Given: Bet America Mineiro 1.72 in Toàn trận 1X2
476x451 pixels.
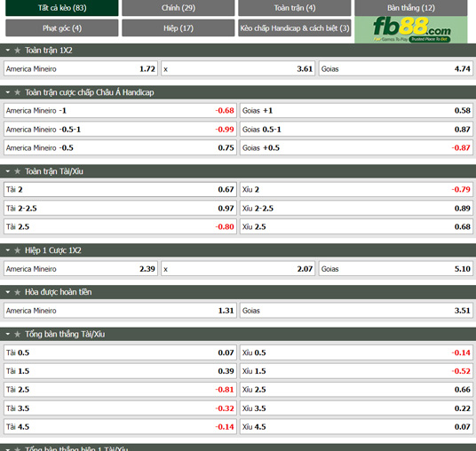Looking at the screenshot, I should pos(81,69).
